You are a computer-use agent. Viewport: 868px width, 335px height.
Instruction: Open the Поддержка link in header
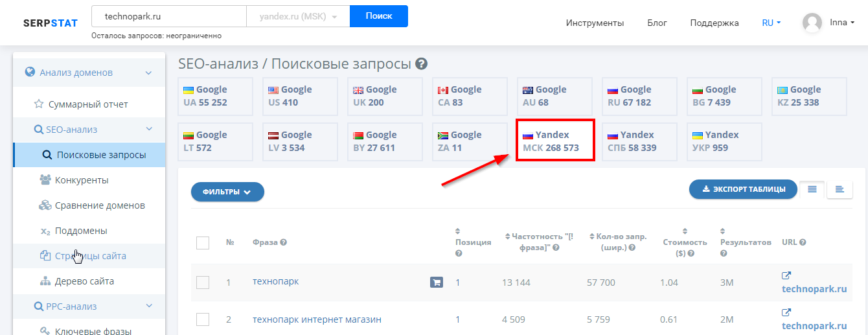pos(714,23)
